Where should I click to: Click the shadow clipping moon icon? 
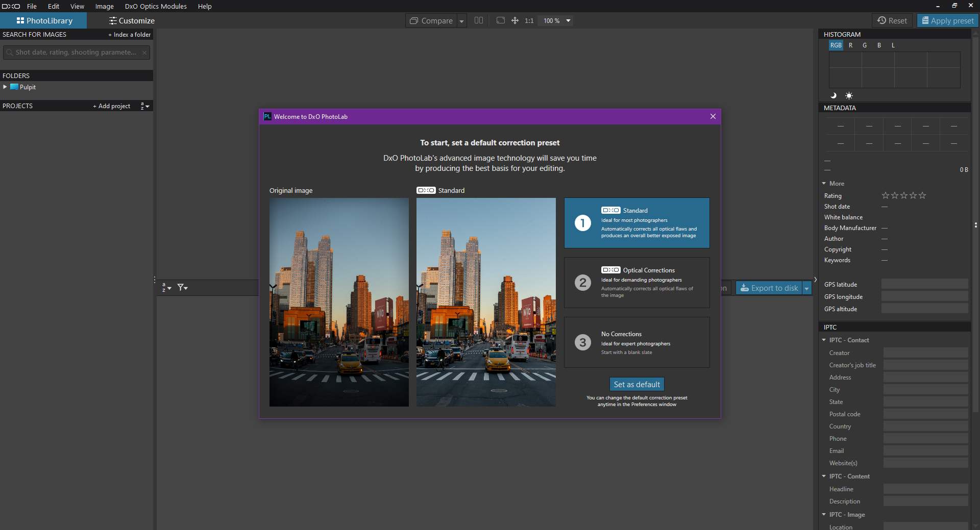pyautogui.click(x=834, y=95)
